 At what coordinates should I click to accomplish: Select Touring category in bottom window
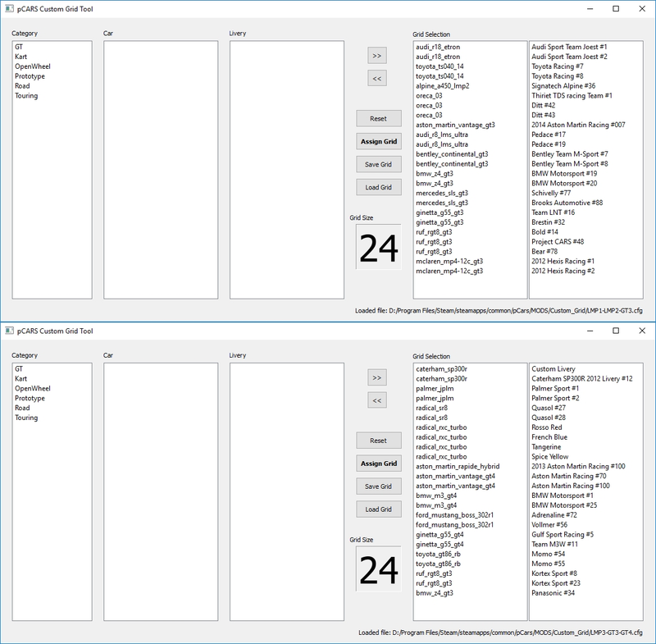click(x=26, y=418)
